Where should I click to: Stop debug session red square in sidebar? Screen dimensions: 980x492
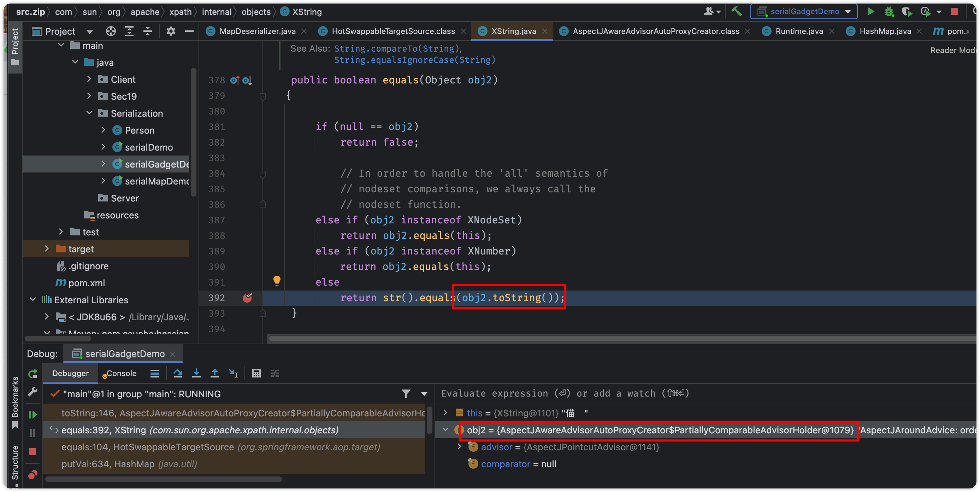click(x=33, y=452)
